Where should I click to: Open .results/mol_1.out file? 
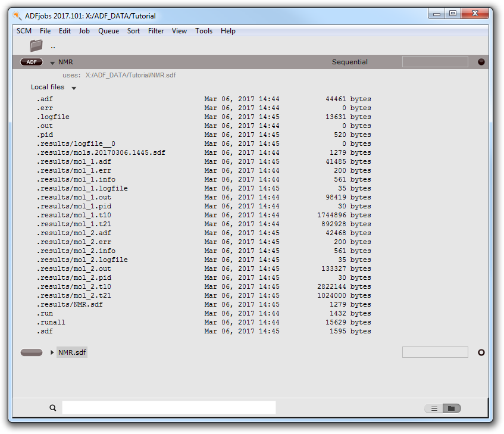[74, 198]
